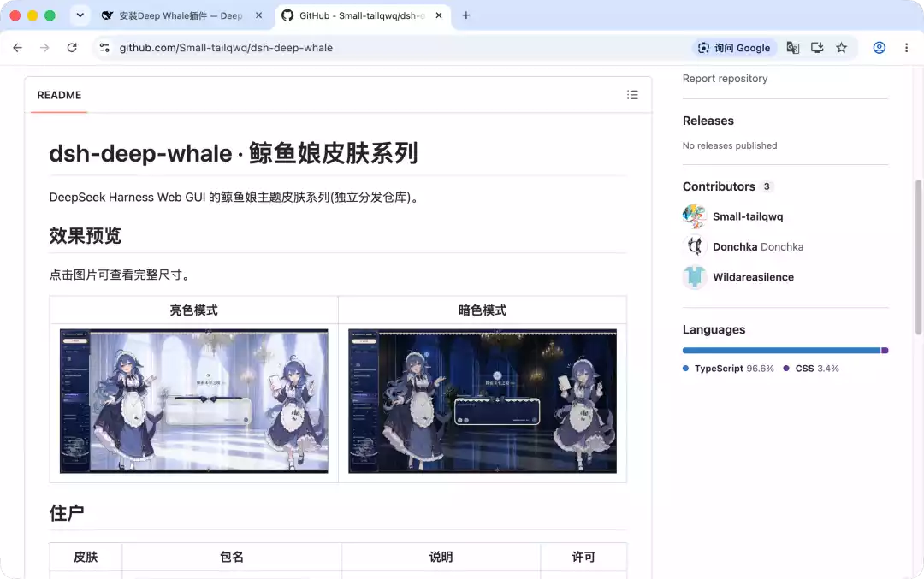Open Chrome's three-dot menu

[x=906, y=48]
